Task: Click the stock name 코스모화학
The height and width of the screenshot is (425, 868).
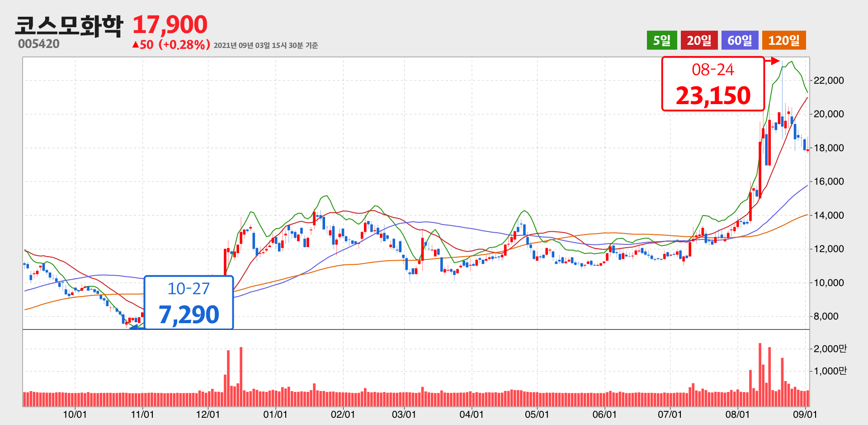Action: [69, 25]
